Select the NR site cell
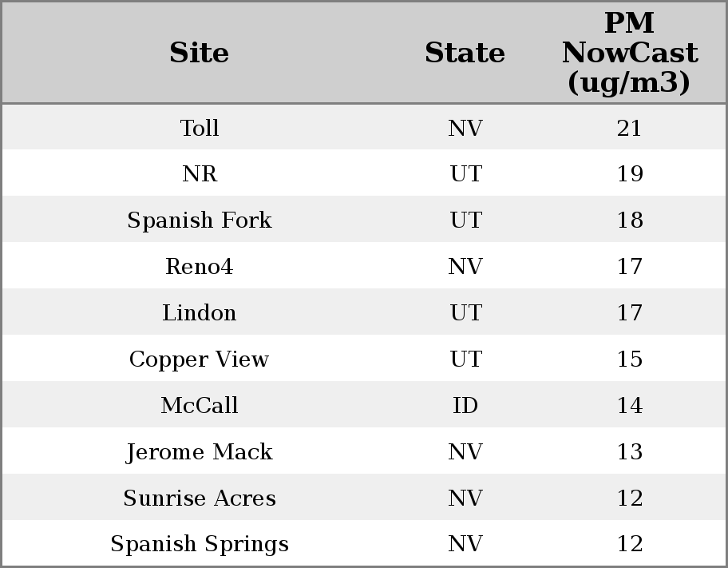 pos(200,174)
